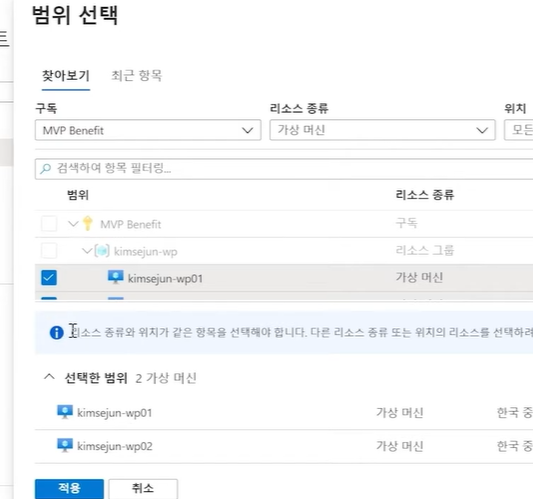533x499 pixels.
Task: Click 가상 머신 type of kimsejun-wp02 row
Action: [x=399, y=446]
